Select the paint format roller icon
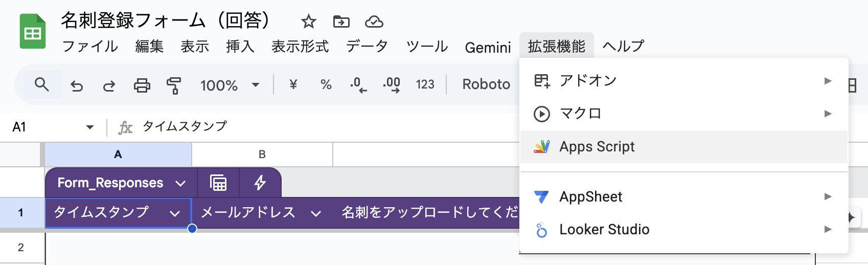Image resolution: width=868 pixels, height=265 pixels. (174, 85)
